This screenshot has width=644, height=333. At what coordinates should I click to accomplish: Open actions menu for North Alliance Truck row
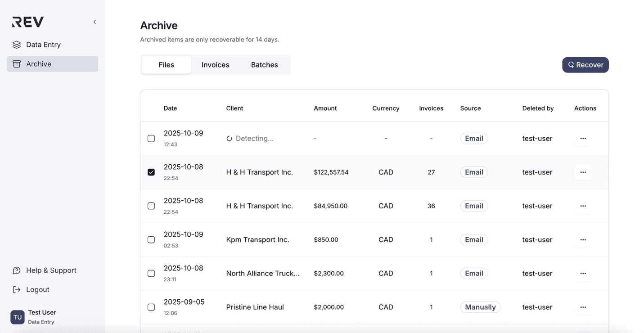583,274
